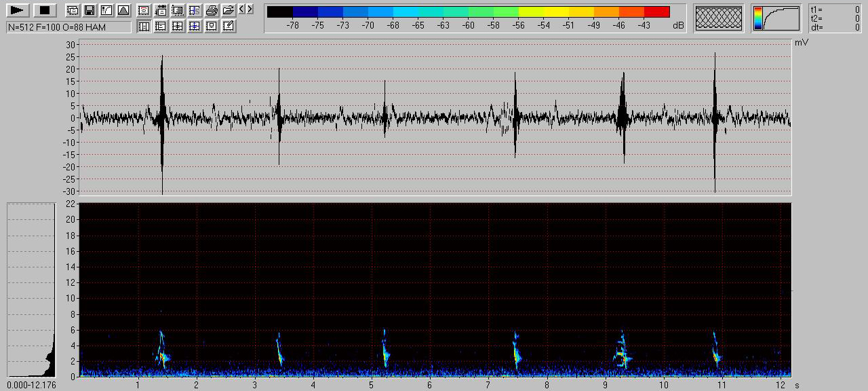Viewport: 868px width, 391px height.
Task: Go to next section with right arrow
Action: click(250, 9)
